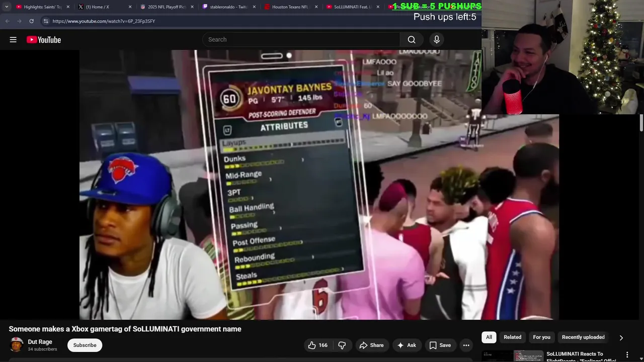This screenshot has width=644, height=362.
Task: Open more actions three-dot menu
Action: [x=466, y=345]
